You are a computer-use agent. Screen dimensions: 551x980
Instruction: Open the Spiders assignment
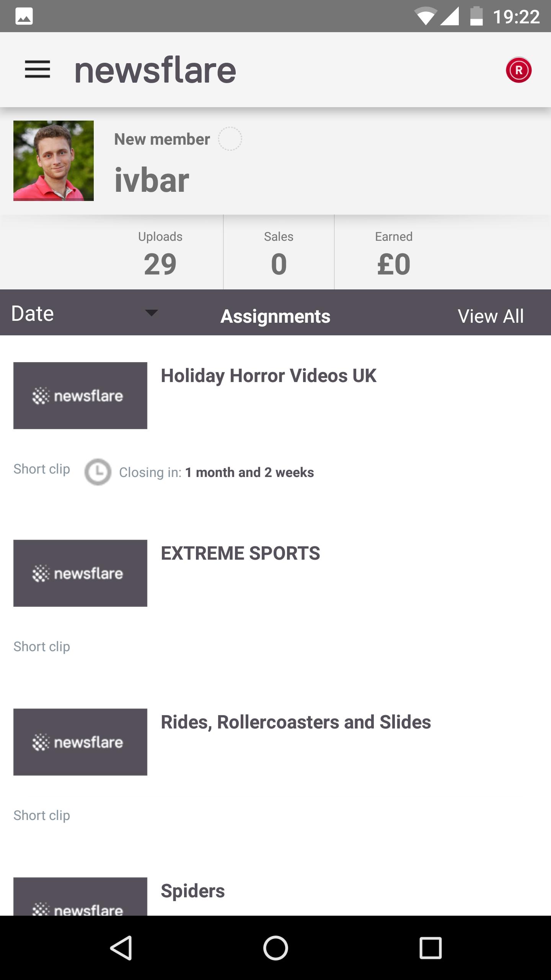pos(193,891)
